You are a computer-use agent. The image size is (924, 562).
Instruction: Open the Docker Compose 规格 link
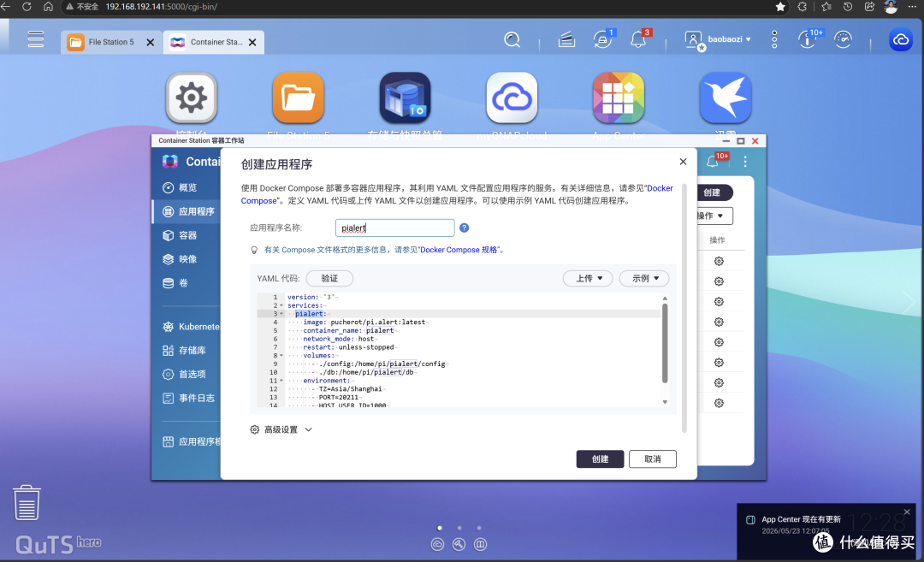click(x=459, y=250)
